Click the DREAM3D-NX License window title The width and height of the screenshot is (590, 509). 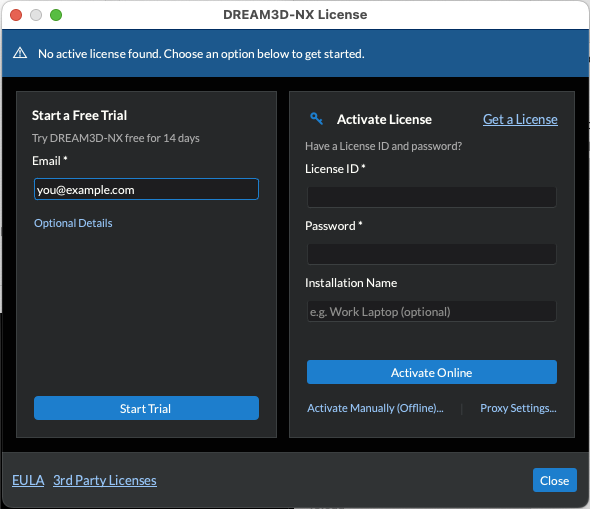click(295, 15)
